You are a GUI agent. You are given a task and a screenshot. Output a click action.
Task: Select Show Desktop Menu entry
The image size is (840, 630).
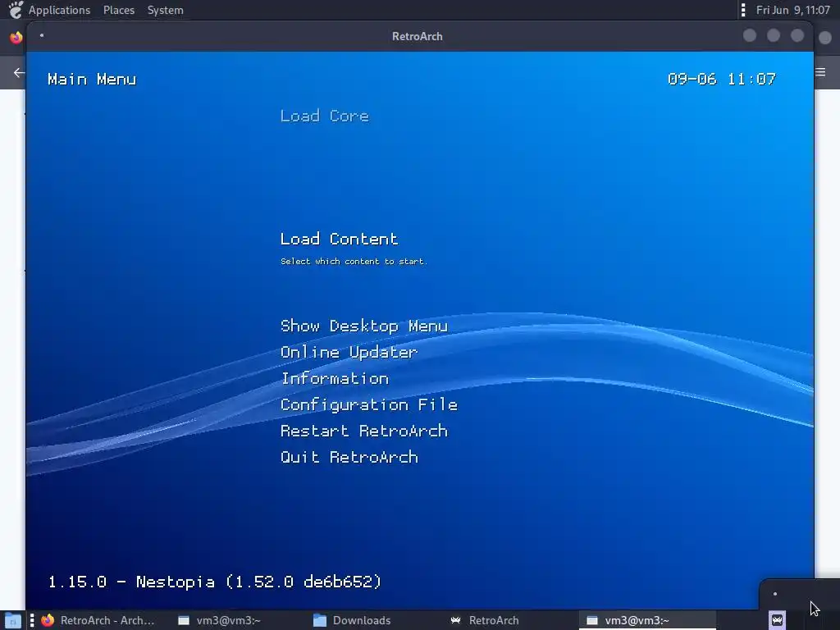click(363, 326)
